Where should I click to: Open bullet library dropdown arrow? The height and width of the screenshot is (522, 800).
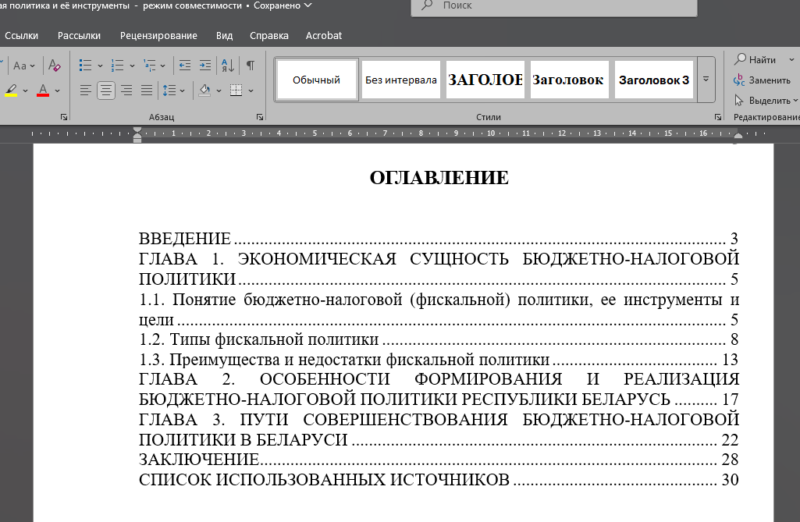tap(100, 66)
